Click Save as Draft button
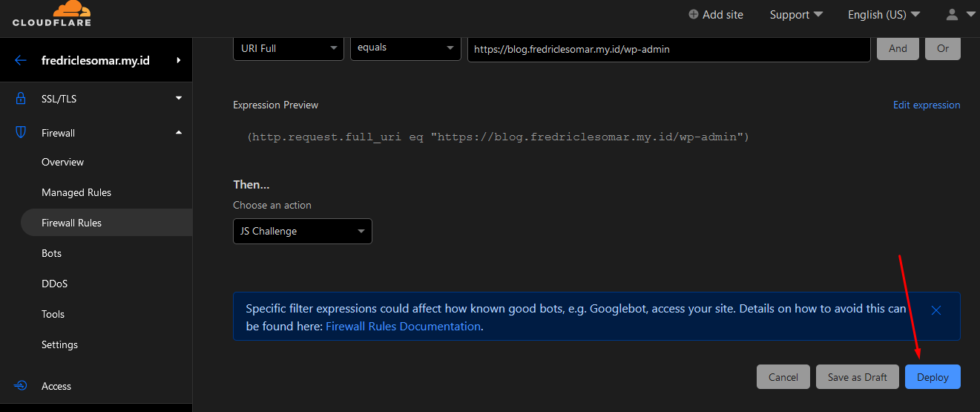Image resolution: width=980 pixels, height=412 pixels. tap(857, 377)
